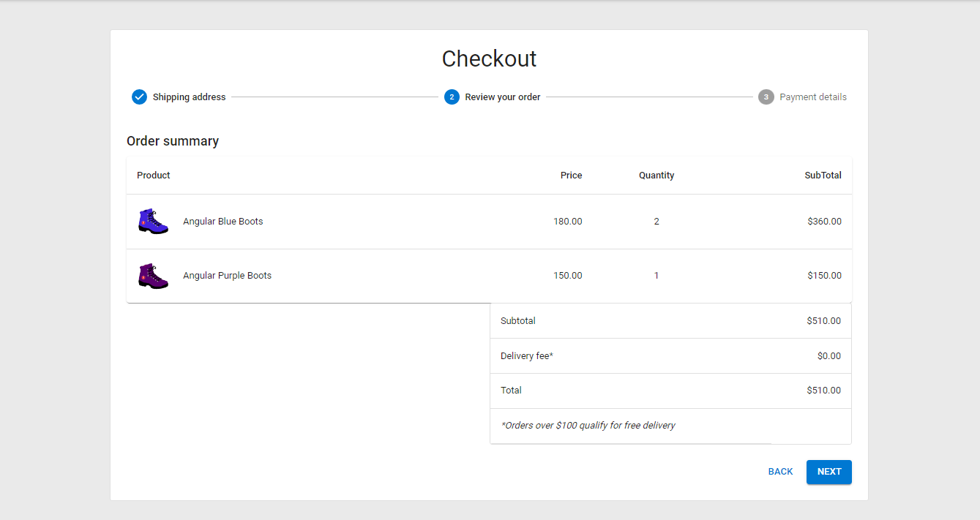Click the $150.00 subtotal cell
The height and width of the screenshot is (520, 980).
pos(824,276)
